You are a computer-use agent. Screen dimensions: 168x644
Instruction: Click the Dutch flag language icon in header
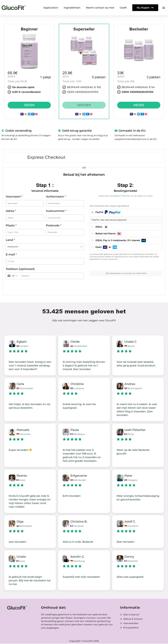pyautogui.click(x=164, y=8)
